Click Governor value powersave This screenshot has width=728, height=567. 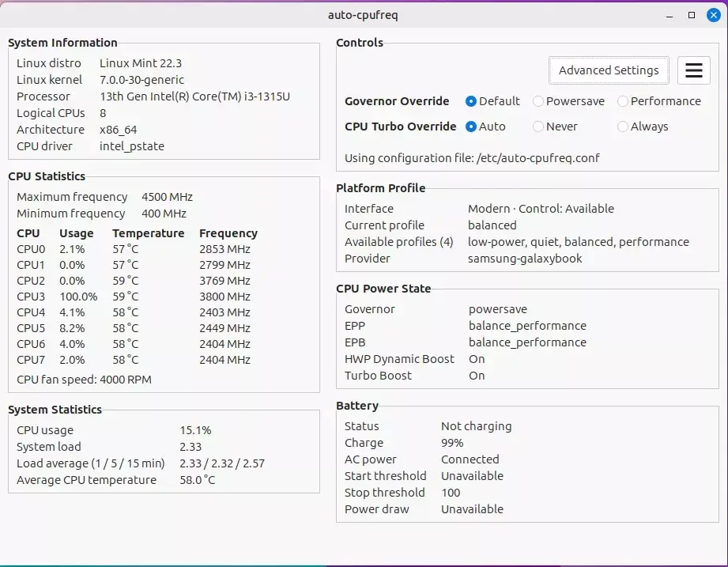coord(498,309)
